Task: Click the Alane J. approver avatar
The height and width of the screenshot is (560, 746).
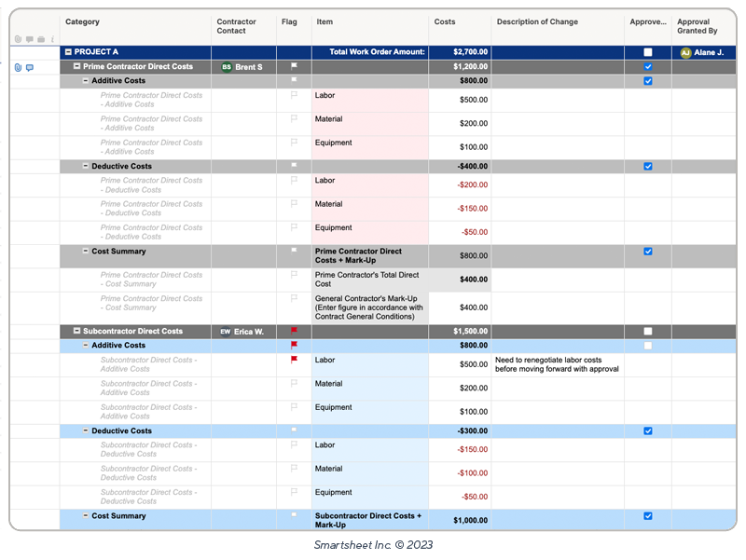Action: point(685,53)
